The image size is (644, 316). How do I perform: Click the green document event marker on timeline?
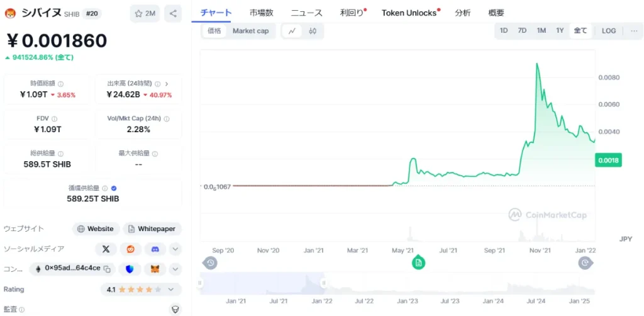[418, 262]
